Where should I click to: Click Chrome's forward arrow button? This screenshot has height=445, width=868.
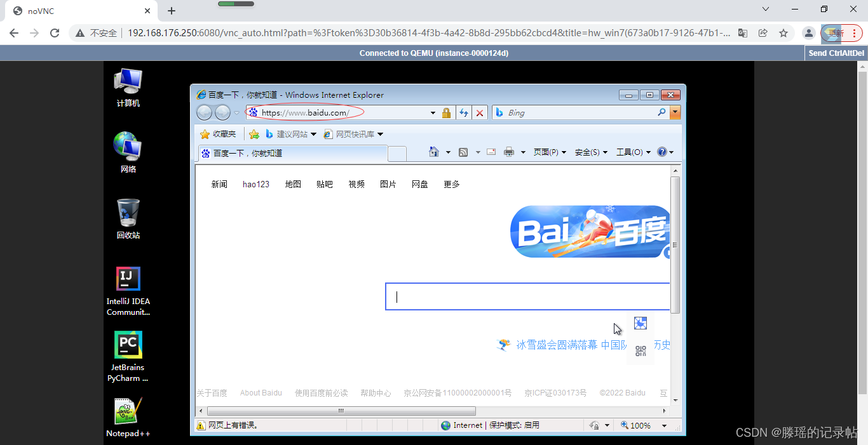[x=34, y=33]
